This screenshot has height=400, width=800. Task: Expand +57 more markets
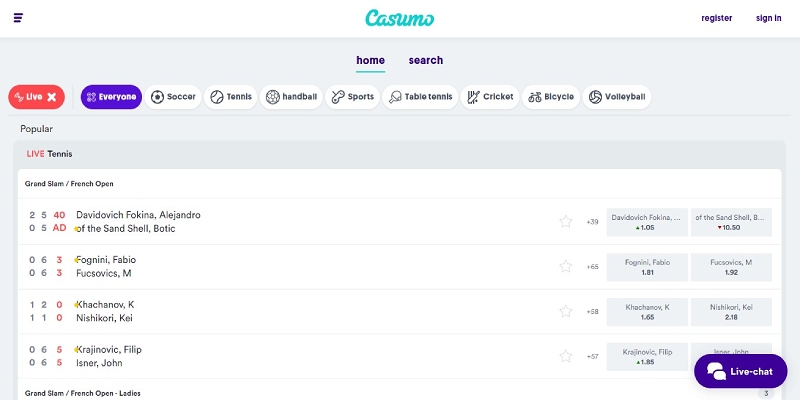point(592,357)
